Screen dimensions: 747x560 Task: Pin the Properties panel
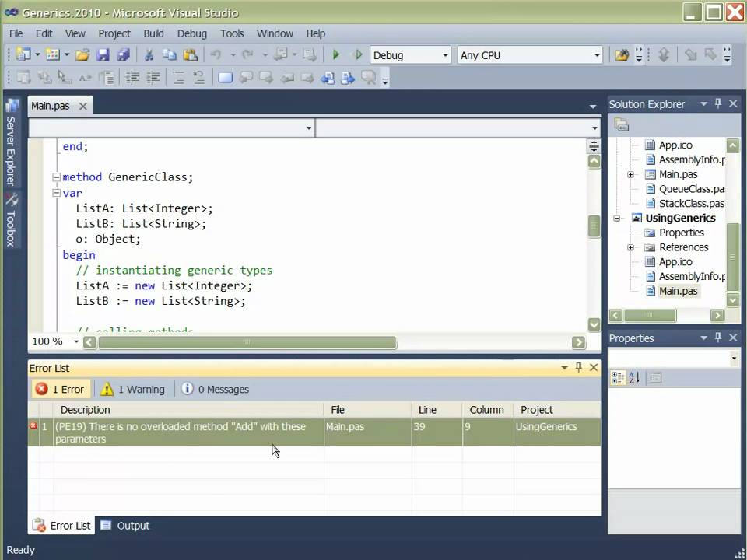click(x=718, y=338)
